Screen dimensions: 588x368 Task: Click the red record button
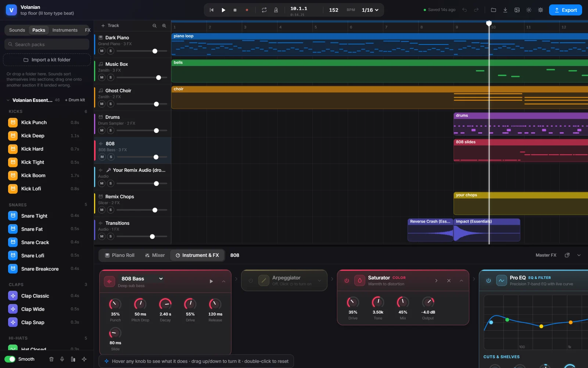click(x=247, y=10)
